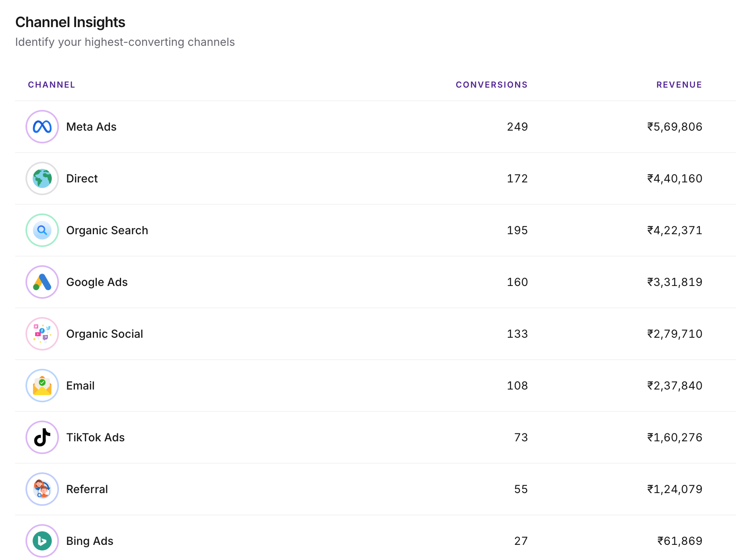Sort by the CHANNEL column header

pyautogui.click(x=51, y=85)
